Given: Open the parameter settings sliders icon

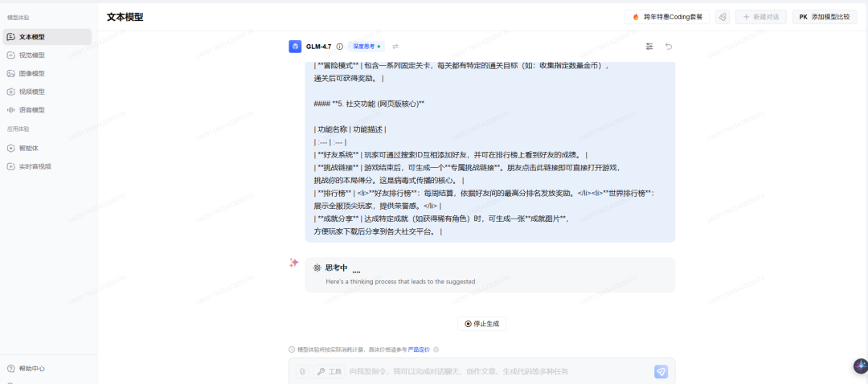Looking at the screenshot, I should [649, 47].
